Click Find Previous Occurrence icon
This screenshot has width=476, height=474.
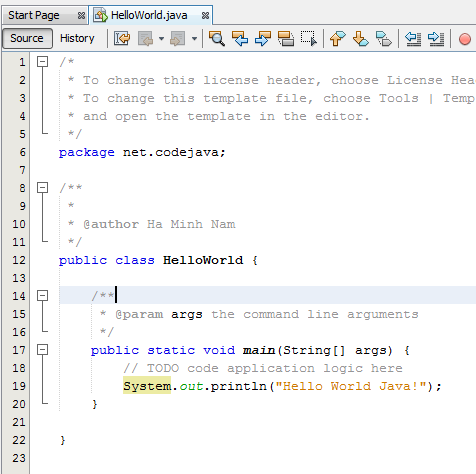(240, 38)
